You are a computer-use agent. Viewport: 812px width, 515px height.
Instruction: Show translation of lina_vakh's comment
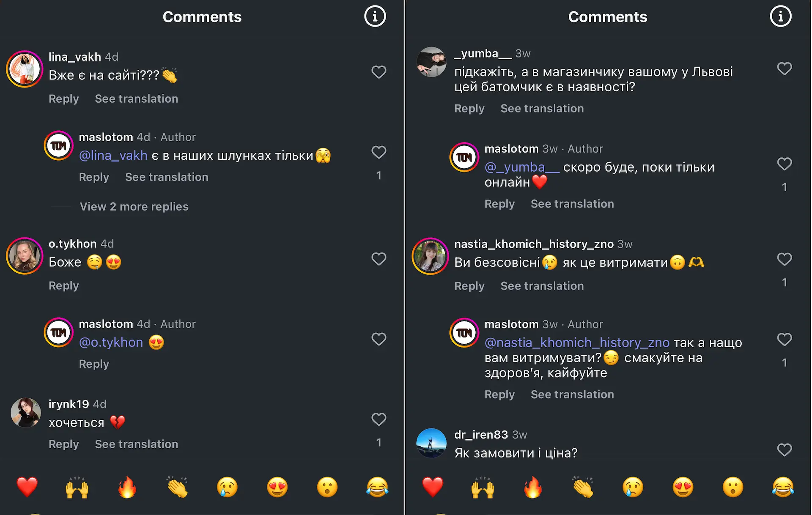tap(136, 99)
